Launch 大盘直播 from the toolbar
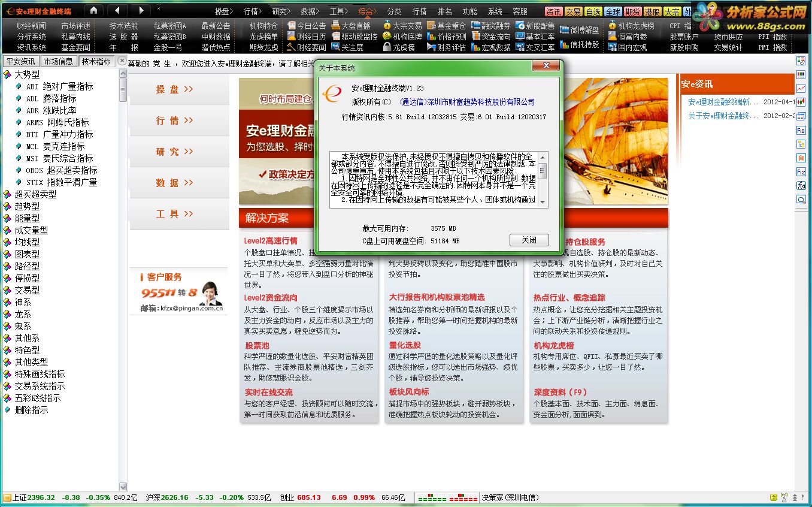The height and width of the screenshot is (507, 812). click(351, 26)
